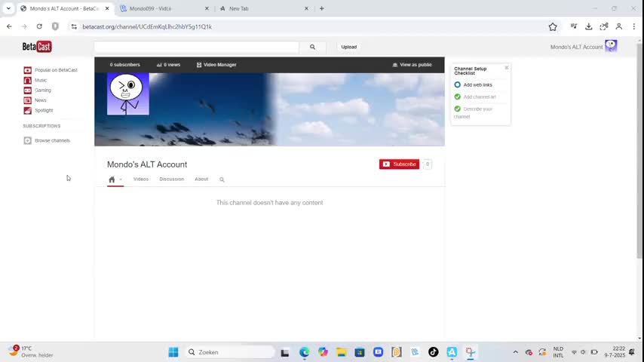Select the Add web links checklist item
This screenshot has height=362, width=644.
coord(473,84)
